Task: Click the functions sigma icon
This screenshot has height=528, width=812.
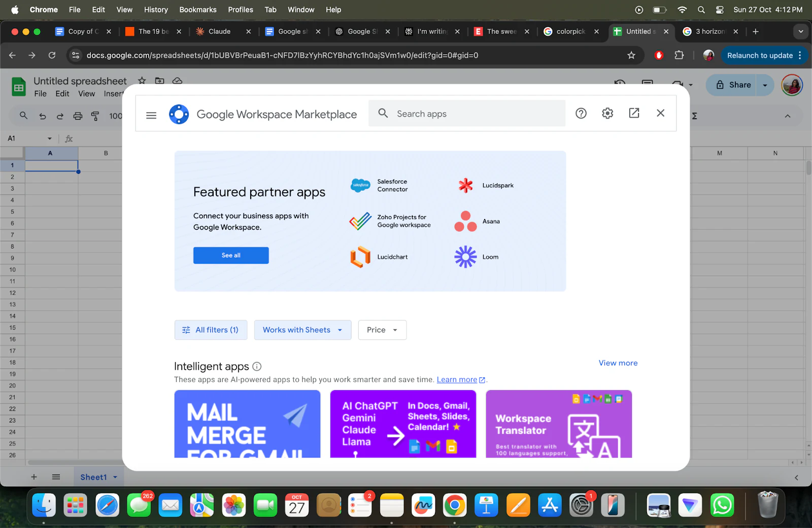Action: (694, 116)
